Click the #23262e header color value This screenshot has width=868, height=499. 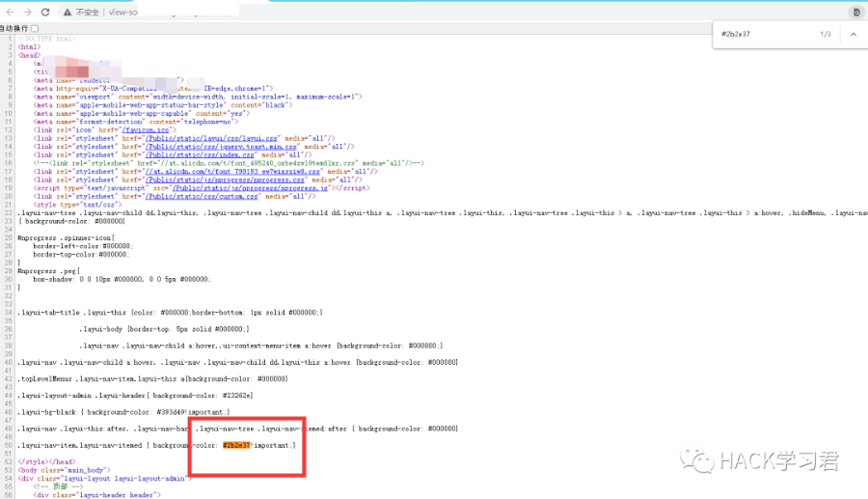point(237,396)
